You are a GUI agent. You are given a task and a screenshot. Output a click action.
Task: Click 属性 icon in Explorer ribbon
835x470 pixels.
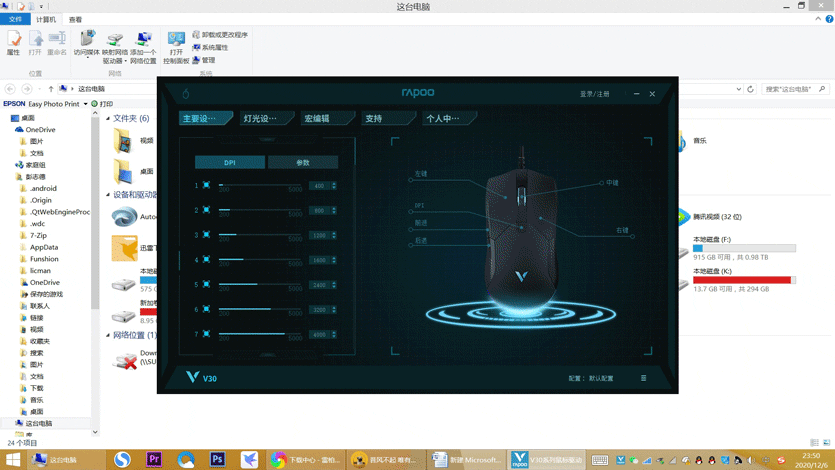pyautogui.click(x=13, y=43)
